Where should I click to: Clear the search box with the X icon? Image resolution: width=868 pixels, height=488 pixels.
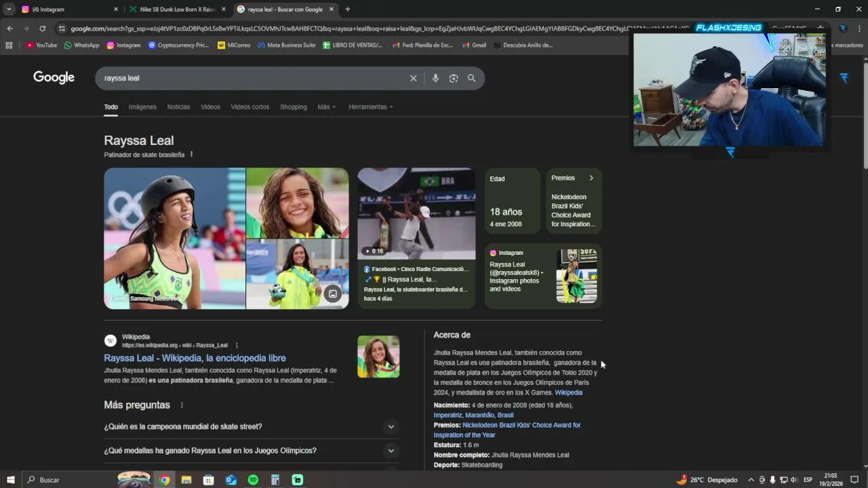coord(413,78)
